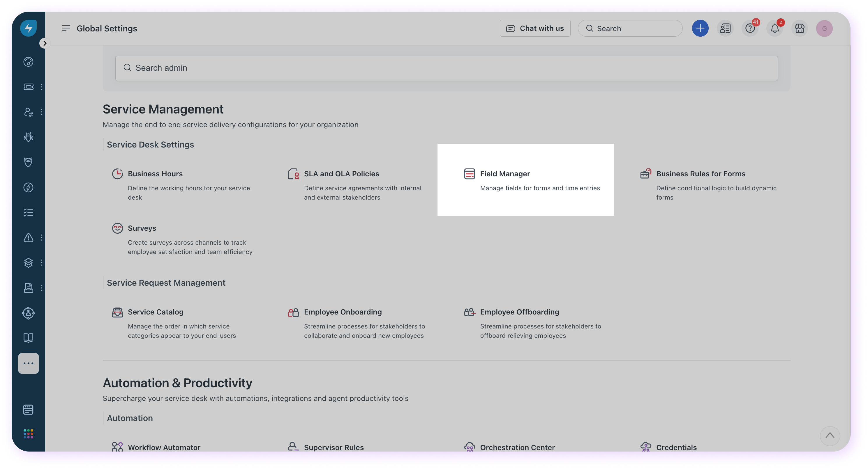Expand the sidebar with the chevron arrow
This screenshot has height=469, width=868.
pyautogui.click(x=45, y=43)
